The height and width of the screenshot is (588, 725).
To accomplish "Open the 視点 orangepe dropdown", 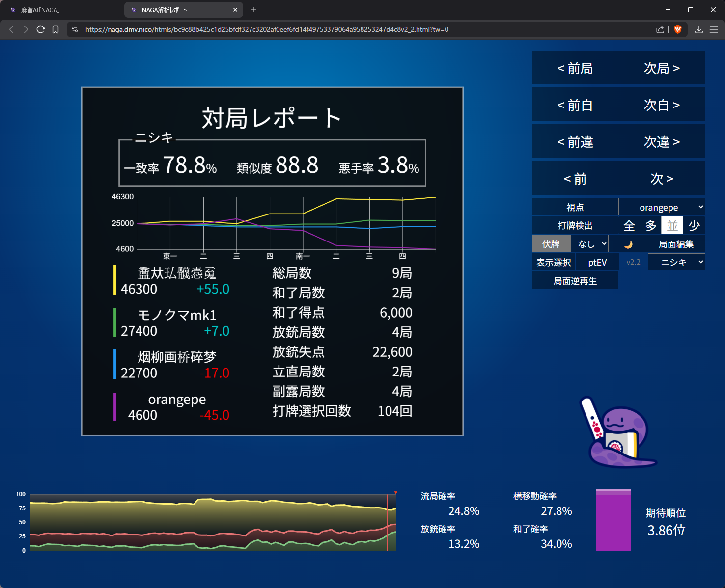I will point(661,207).
